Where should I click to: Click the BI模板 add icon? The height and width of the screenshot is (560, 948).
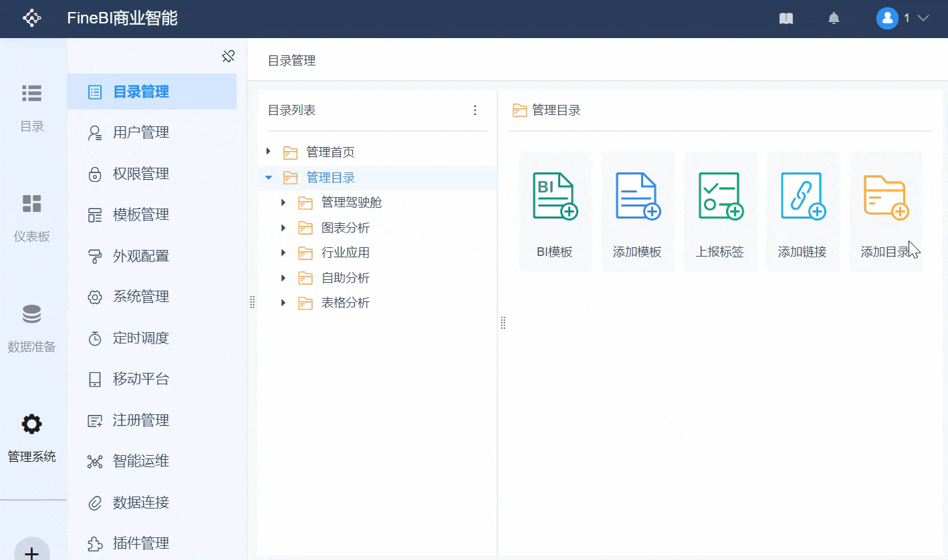pyautogui.click(x=555, y=196)
